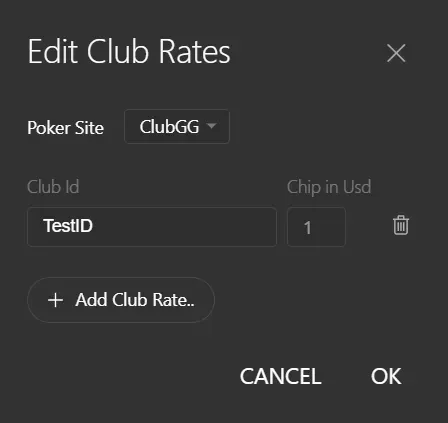Add a new club rate entry

click(x=121, y=300)
